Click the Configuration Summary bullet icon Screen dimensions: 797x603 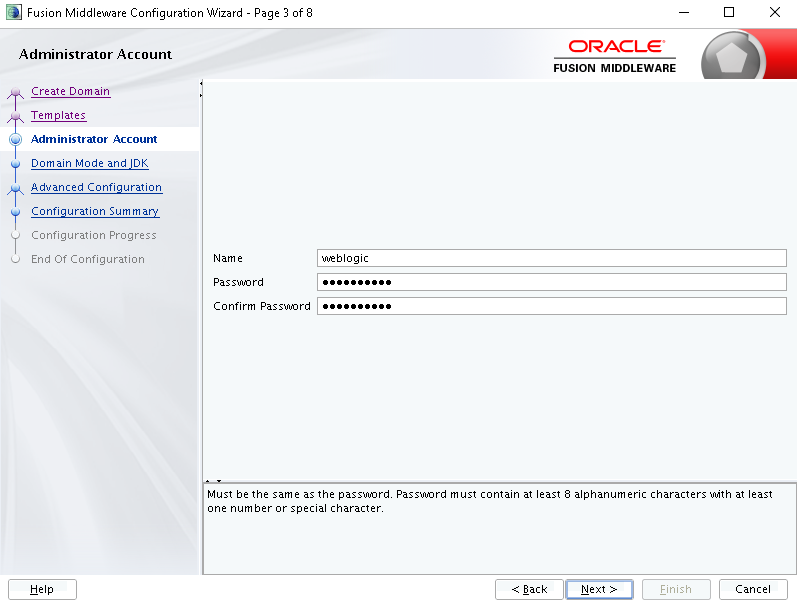[x=15, y=212]
